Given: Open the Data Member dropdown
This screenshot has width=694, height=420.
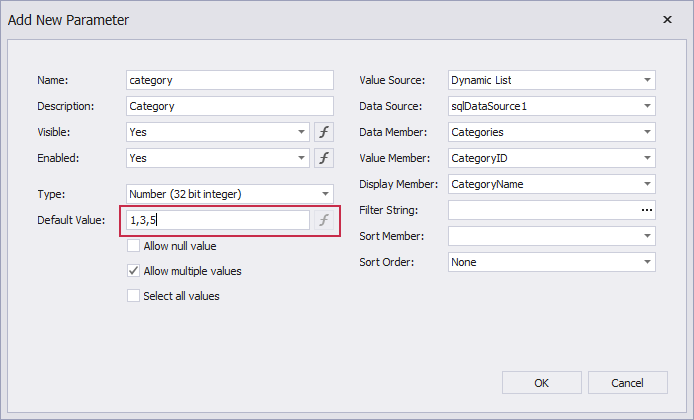Looking at the screenshot, I should pyautogui.click(x=647, y=132).
